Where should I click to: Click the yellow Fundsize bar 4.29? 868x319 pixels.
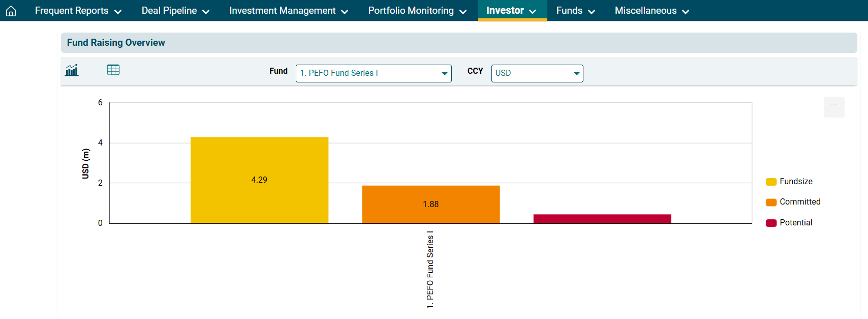pyautogui.click(x=259, y=180)
